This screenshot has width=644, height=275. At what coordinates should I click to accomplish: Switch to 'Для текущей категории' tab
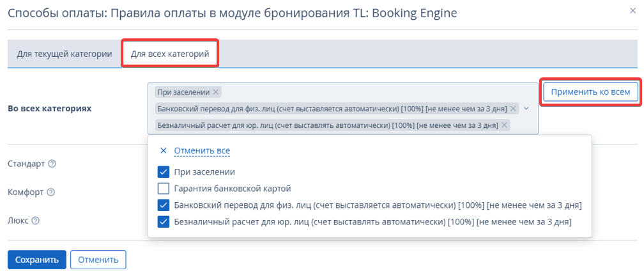(x=65, y=54)
